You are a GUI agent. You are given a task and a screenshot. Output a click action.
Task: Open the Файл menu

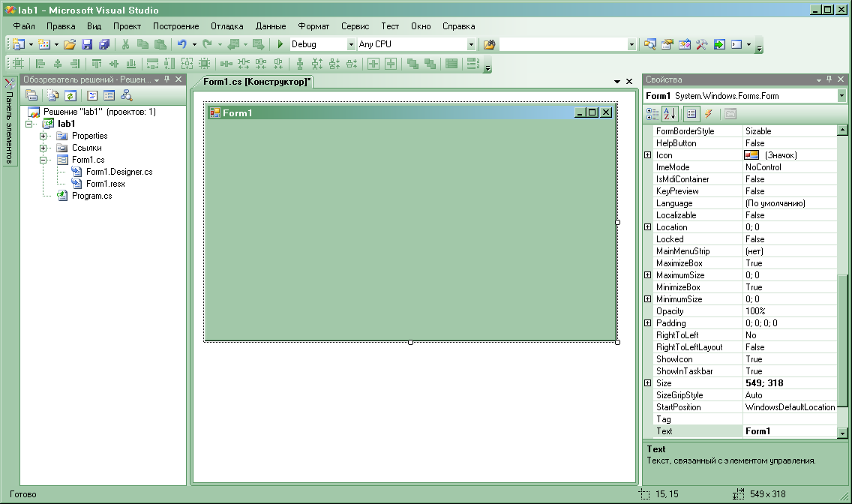(x=24, y=26)
